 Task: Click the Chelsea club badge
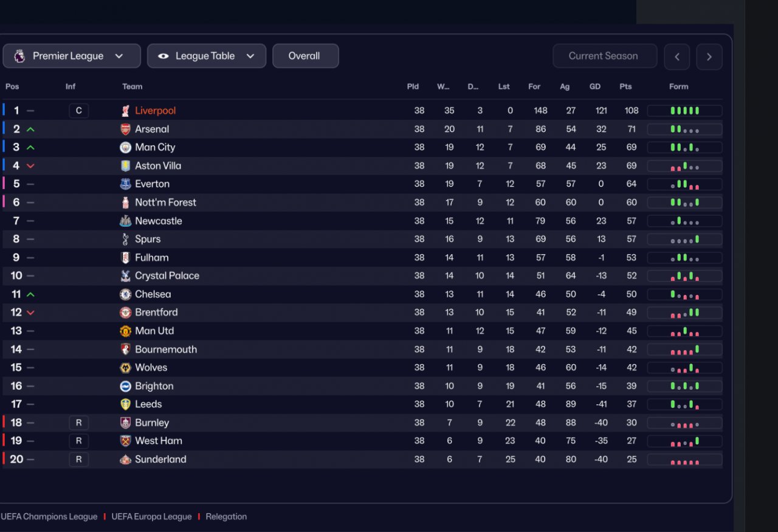[x=125, y=294]
